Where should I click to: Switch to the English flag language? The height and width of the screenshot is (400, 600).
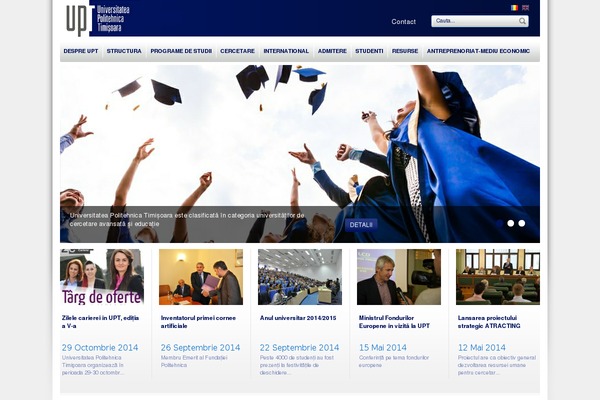pos(525,8)
